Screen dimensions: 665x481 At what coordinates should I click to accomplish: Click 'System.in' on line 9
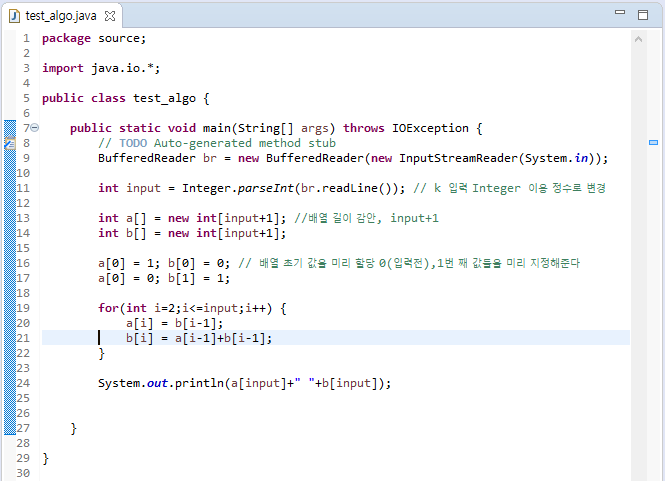(x=556, y=158)
